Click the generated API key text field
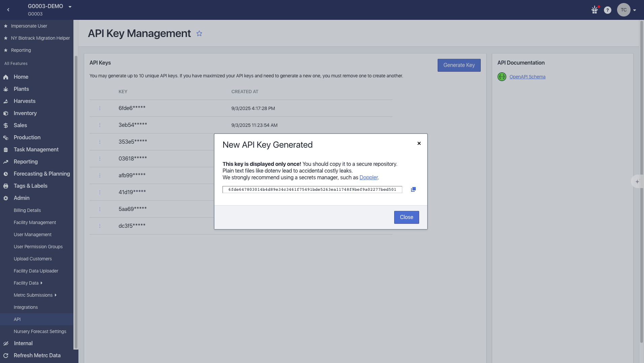Screen dimensions: 644x363 (312, 189)
